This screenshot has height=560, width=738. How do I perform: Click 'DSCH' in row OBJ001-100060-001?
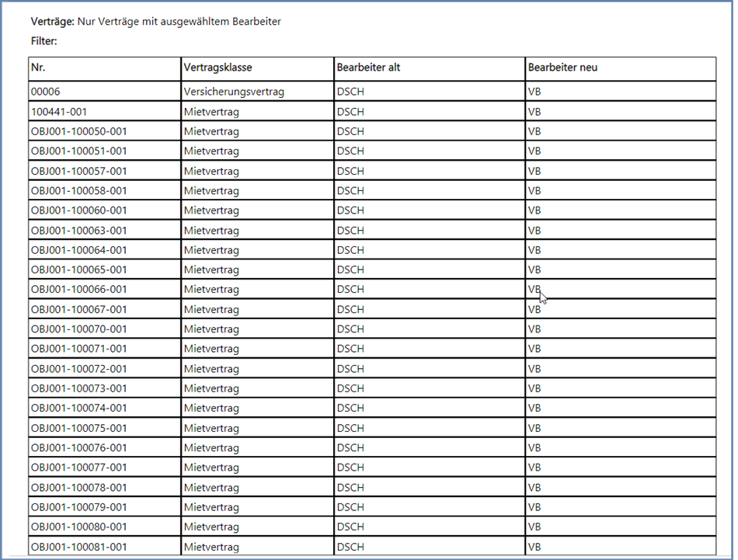click(x=350, y=210)
